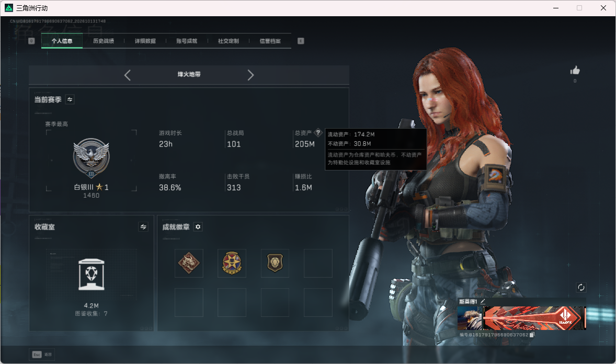Select the 个人信息 tab
The height and width of the screenshot is (364, 616).
tap(62, 41)
